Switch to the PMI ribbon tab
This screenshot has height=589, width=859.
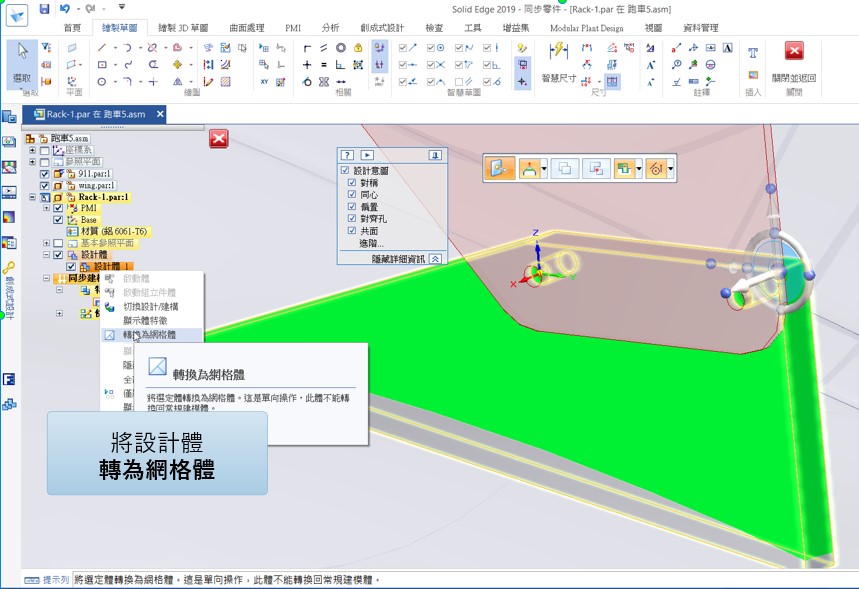point(293,28)
